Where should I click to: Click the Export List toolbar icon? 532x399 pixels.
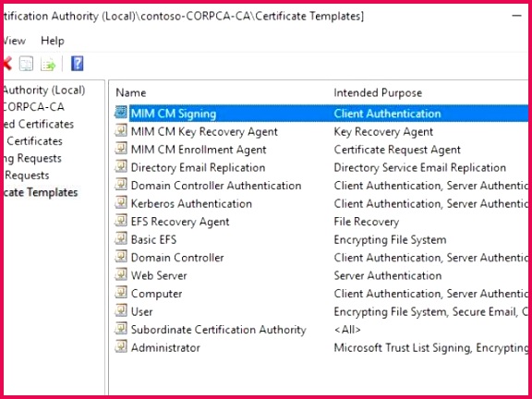[x=48, y=64]
